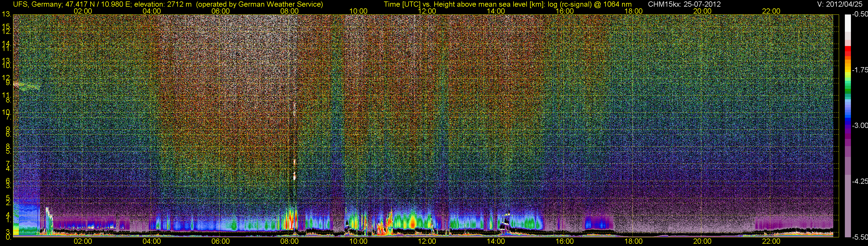
Task: Click the height axis label 0 at the baseline
Action: tap(8, 237)
